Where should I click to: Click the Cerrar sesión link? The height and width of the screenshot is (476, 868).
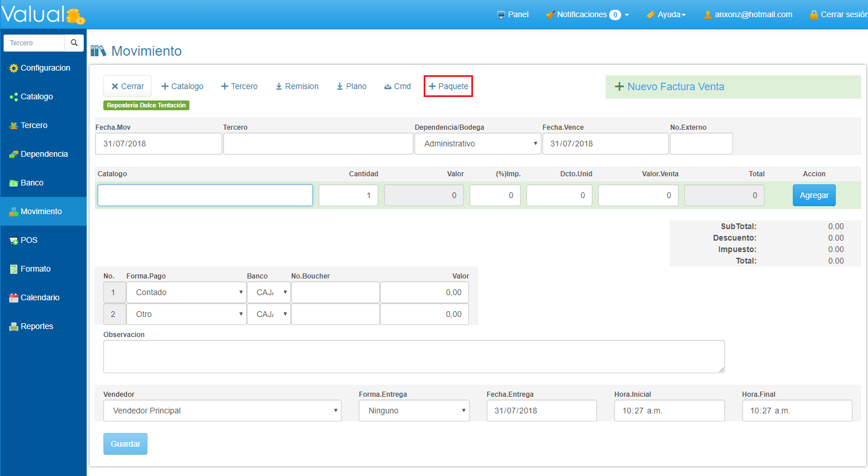point(839,14)
